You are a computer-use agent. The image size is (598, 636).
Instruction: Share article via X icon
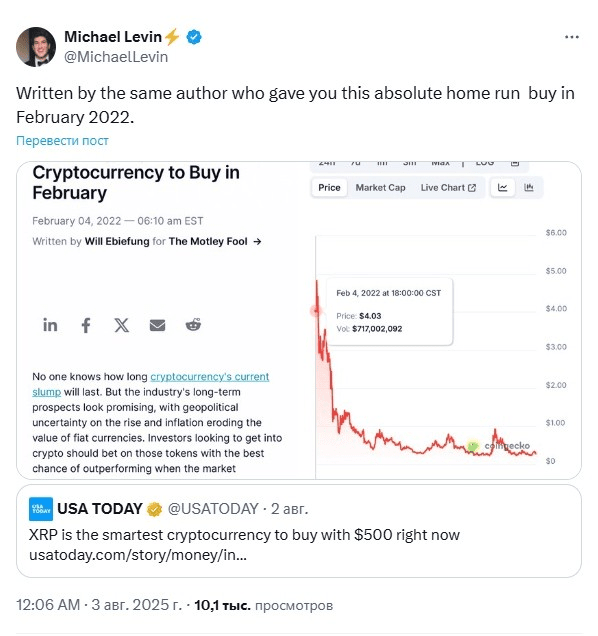[x=121, y=325]
